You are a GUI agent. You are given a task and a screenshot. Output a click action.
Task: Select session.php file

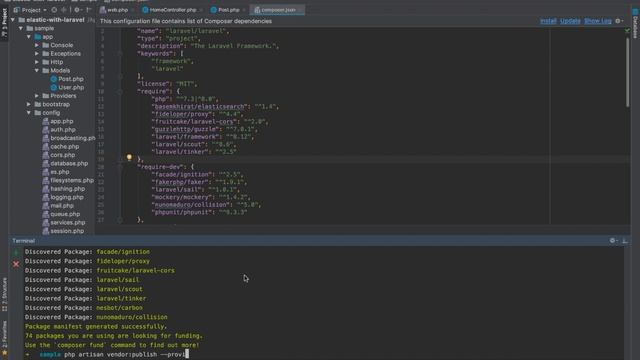tap(63, 231)
